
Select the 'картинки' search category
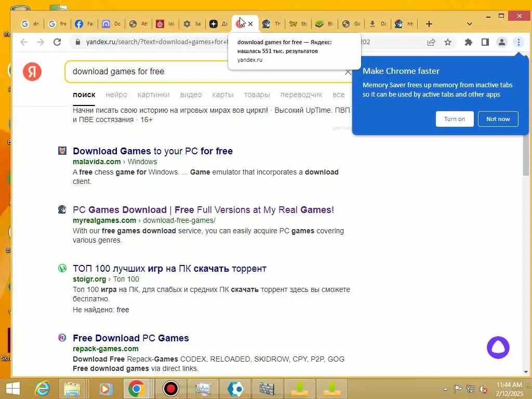(154, 95)
